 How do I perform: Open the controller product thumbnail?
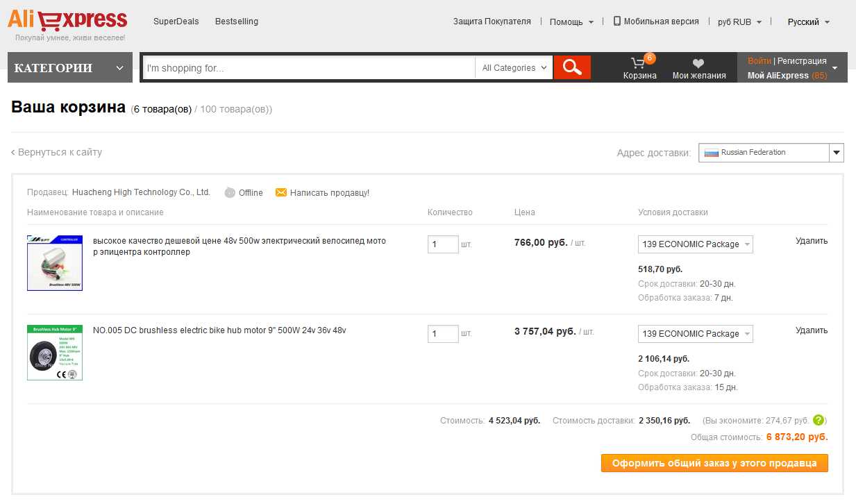tap(55, 263)
